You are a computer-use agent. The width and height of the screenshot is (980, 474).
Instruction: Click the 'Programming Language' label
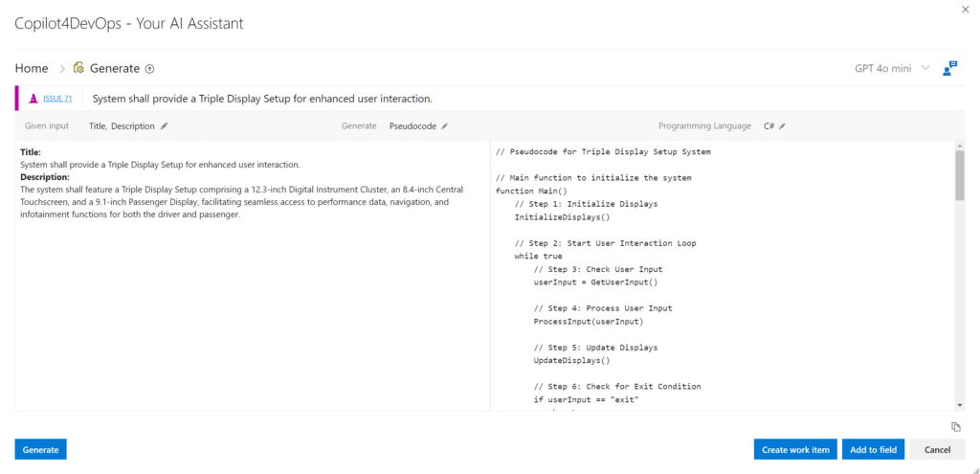point(704,126)
